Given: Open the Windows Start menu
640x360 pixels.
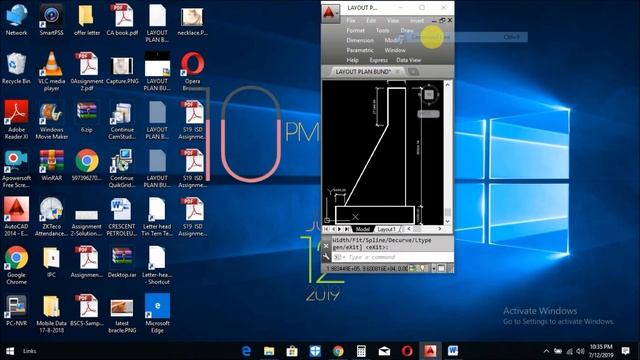Looking at the screenshot, I should pyautogui.click(x=10, y=351).
